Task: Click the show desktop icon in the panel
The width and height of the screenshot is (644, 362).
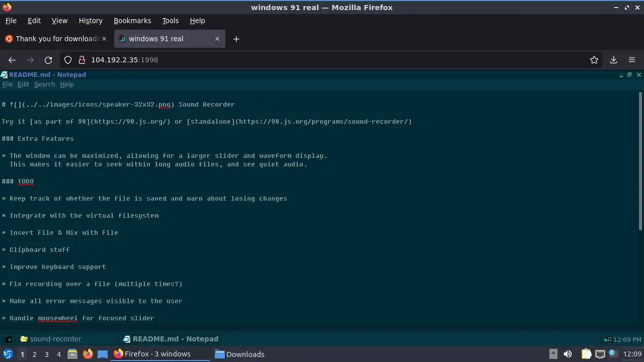Action: click(103, 354)
